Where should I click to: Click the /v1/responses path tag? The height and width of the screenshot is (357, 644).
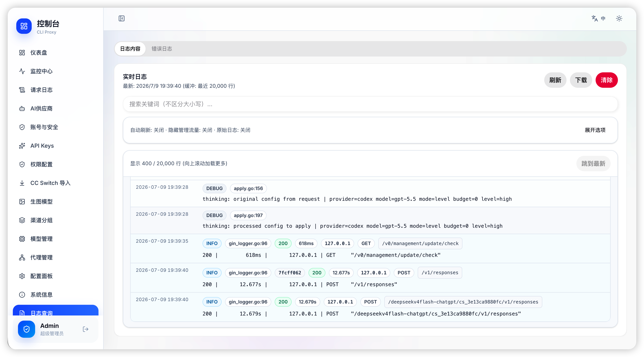click(440, 273)
